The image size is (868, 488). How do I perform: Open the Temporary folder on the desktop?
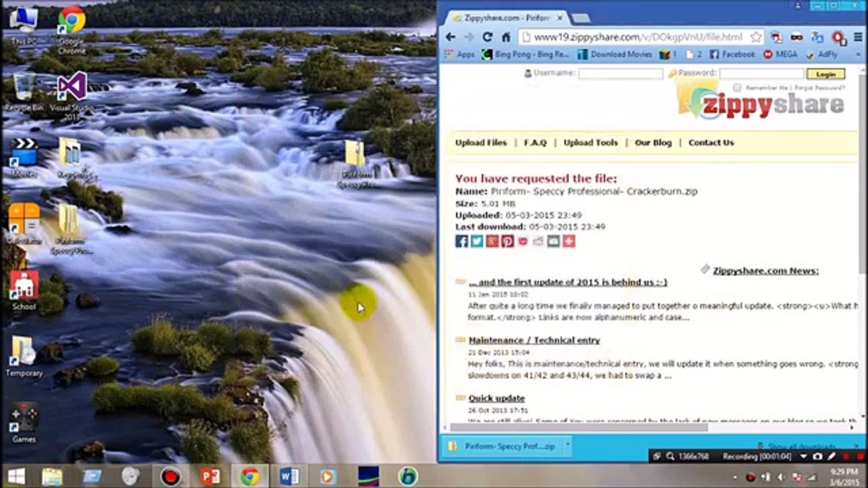[24, 356]
